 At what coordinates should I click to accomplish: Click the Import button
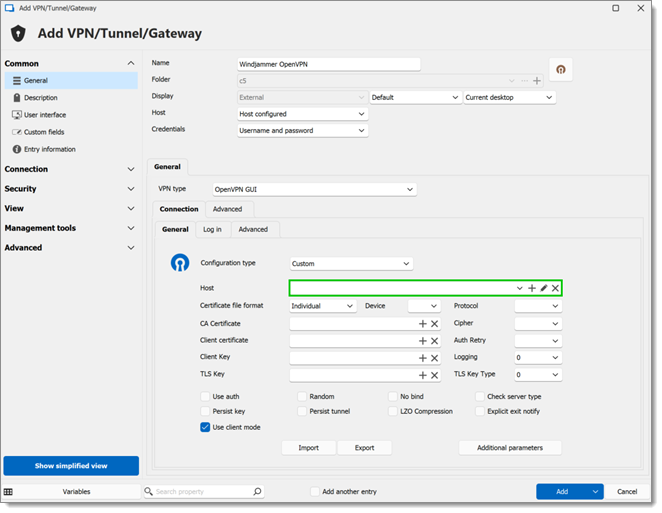[x=309, y=448]
